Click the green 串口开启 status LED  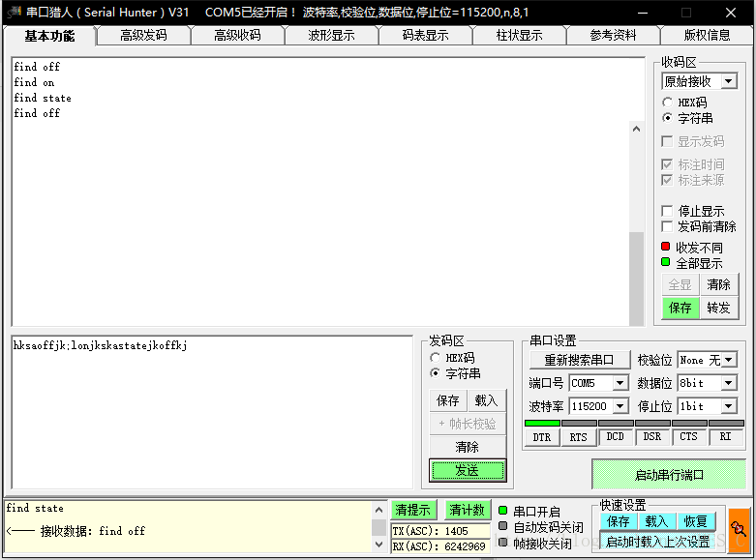pyautogui.click(x=502, y=511)
